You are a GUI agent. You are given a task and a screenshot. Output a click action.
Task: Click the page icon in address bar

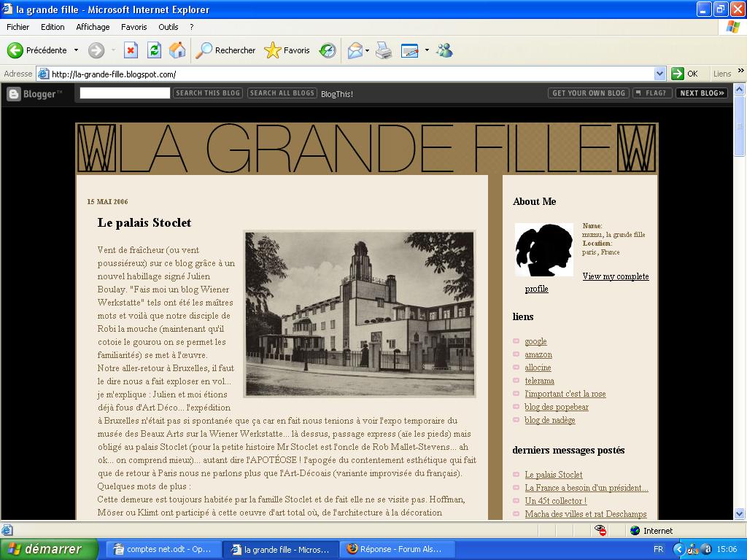(43, 74)
